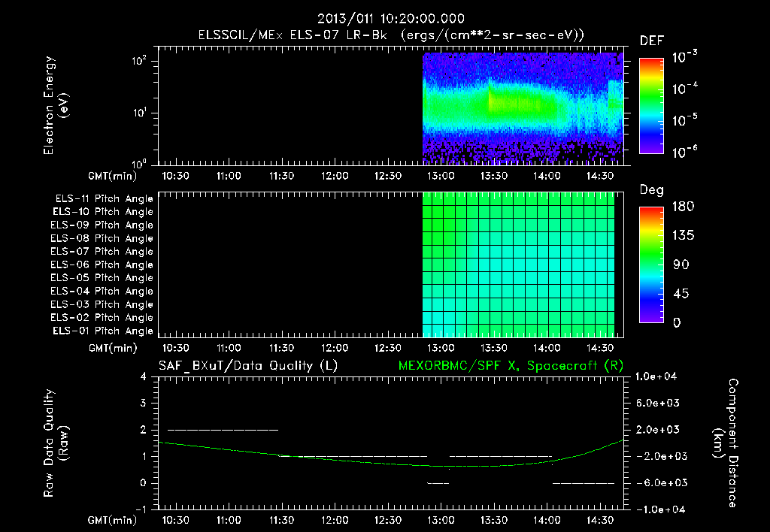Select the ELS-01 Pitch Angle row label
770x532 pixels.
pos(103,331)
